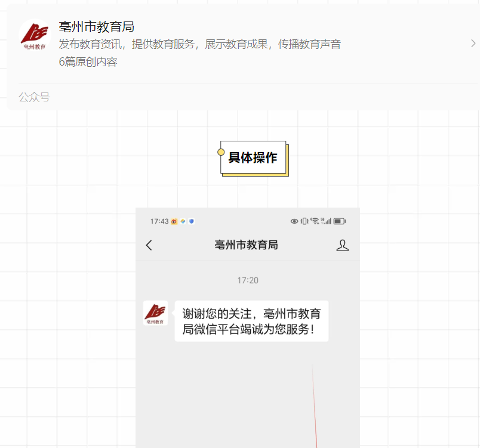The height and width of the screenshot is (448, 480).
Task: Tap the battery icon in status bar
Action: tap(340, 221)
